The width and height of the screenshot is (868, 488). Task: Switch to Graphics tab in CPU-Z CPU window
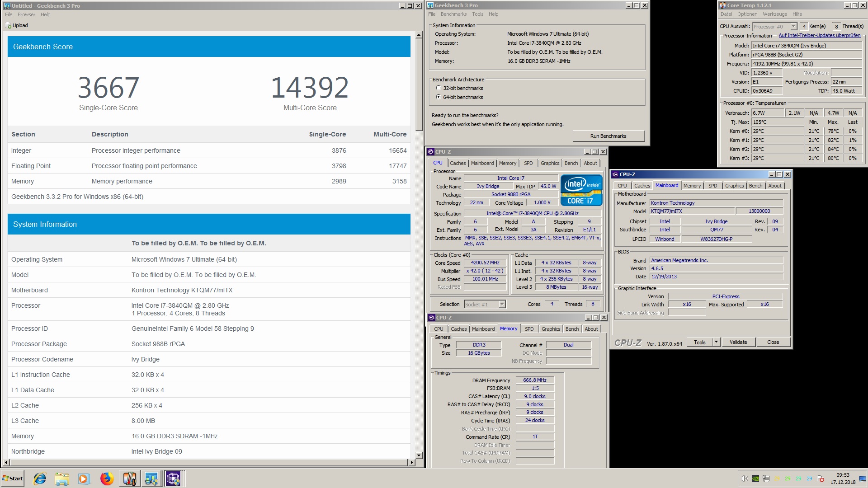coord(550,163)
